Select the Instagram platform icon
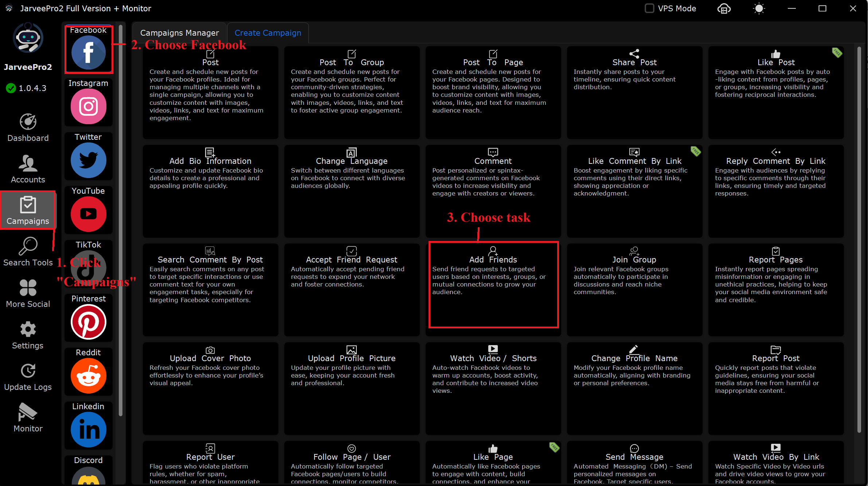The image size is (868, 486). point(89,106)
